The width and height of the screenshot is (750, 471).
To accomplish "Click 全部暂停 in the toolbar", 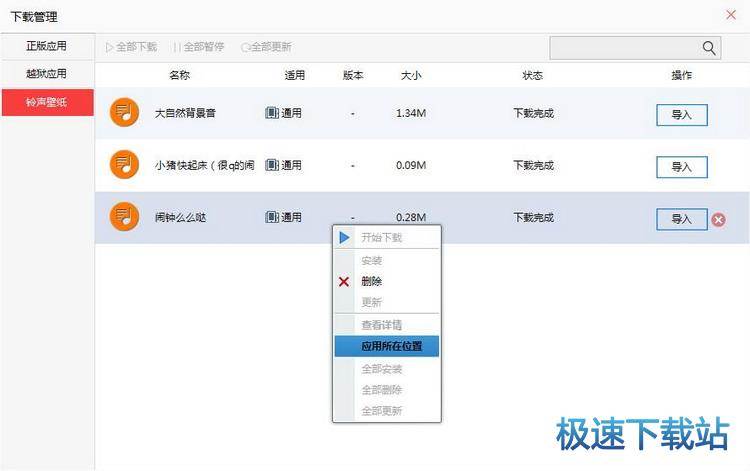I will coord(199,47).
